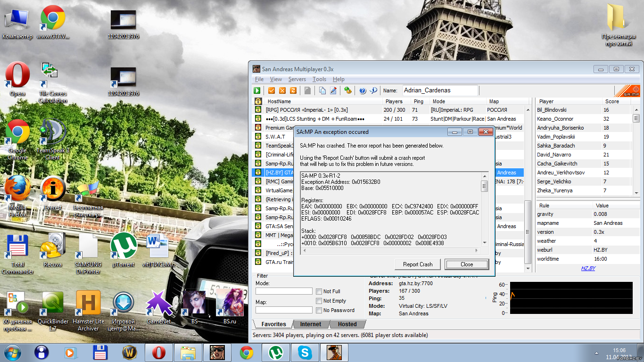Open the BS.ru desktop shortcut
Screen dimensions: 644x362
pyautogui.click(x=230, y=308)
